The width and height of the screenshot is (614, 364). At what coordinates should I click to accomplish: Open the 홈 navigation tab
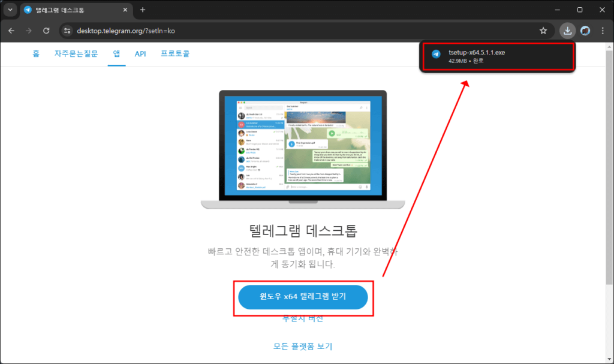pyautogui.click(x=36, y=54)
